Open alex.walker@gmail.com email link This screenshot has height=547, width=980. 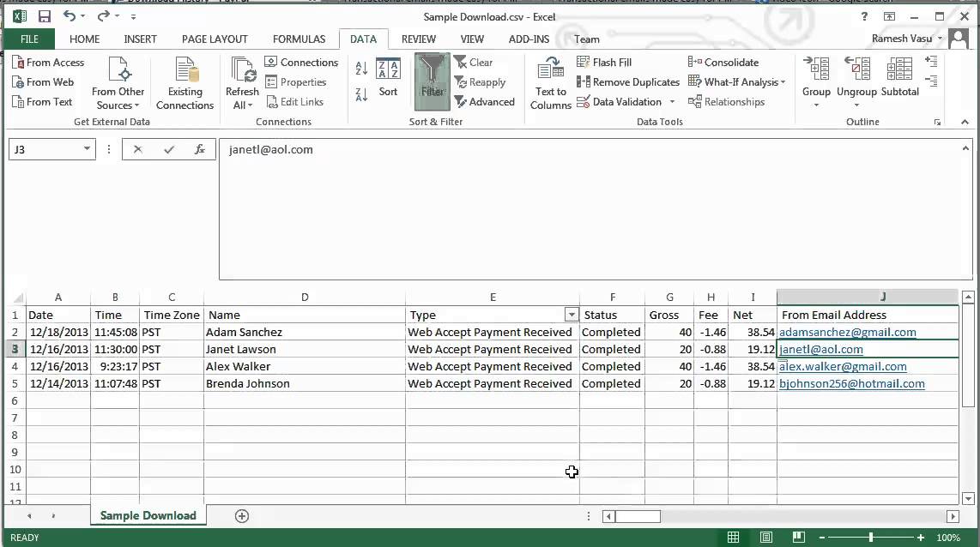[x=843, y=367]
